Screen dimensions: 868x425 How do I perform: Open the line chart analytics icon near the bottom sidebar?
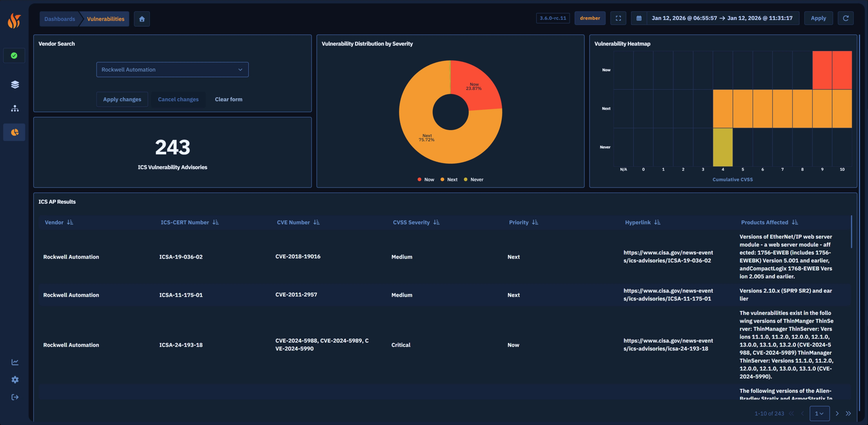(14, 362)
